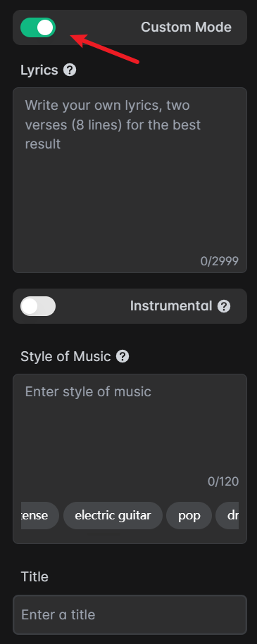Focus the Lyrics text area
Image resolution: width=257 pixels, height=644 pixels.
130,180
